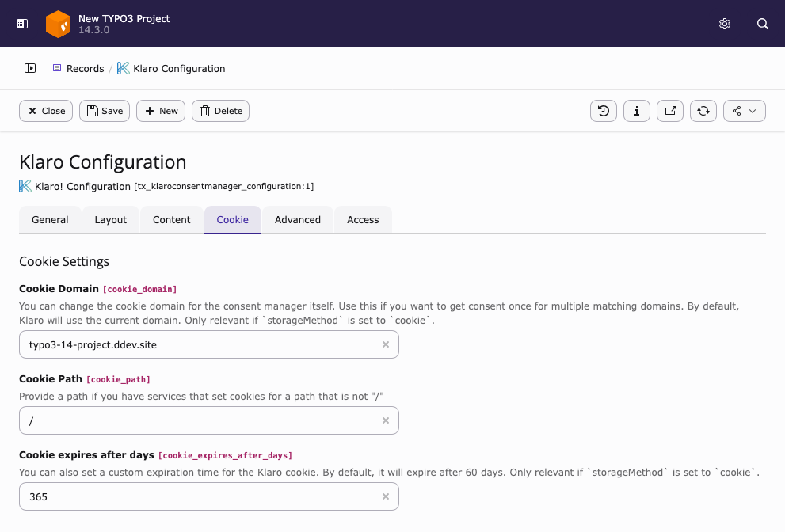Click the [cookie_expires_after_days] field name tag
Screen dimensions: 785x532
point(225,455)
